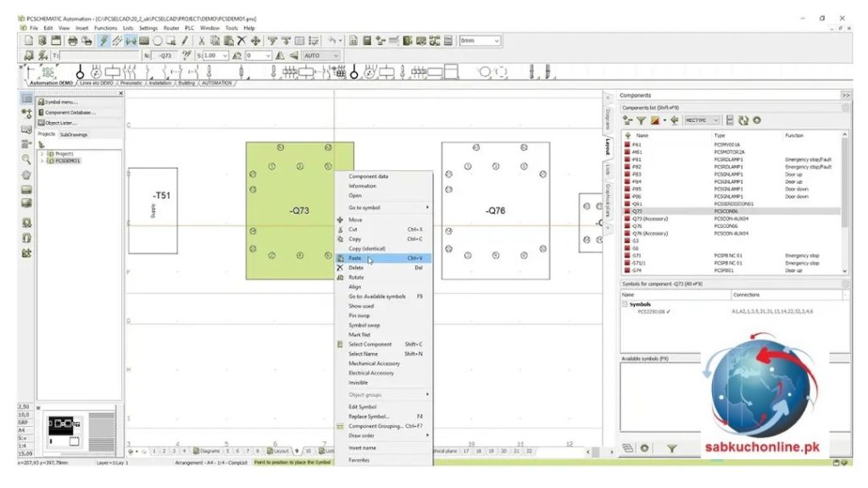
Task: Switch to the Layout tab at bottom
Action: tap(277, 451)
